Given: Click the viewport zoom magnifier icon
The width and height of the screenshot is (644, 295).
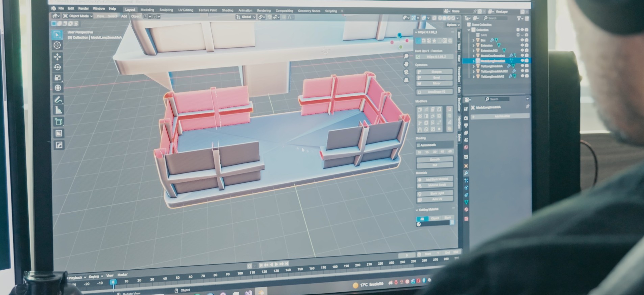Looking at the screenshot, I should click(406, 56).
